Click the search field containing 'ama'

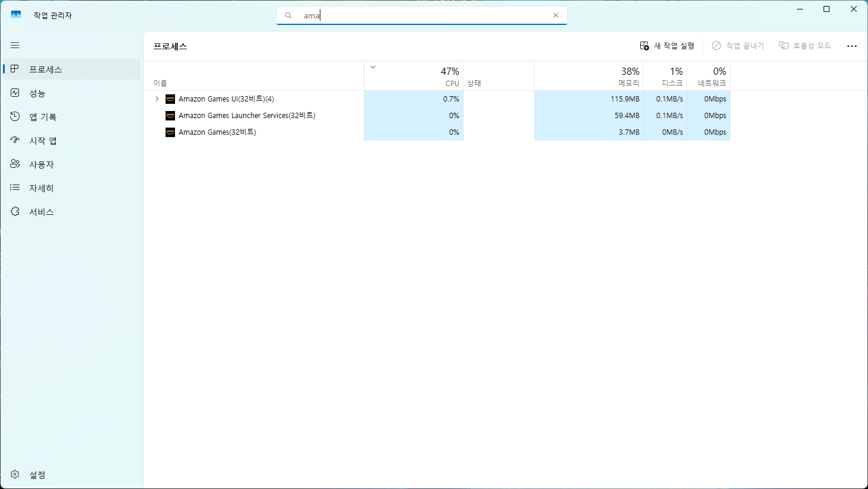click(421, 15)
